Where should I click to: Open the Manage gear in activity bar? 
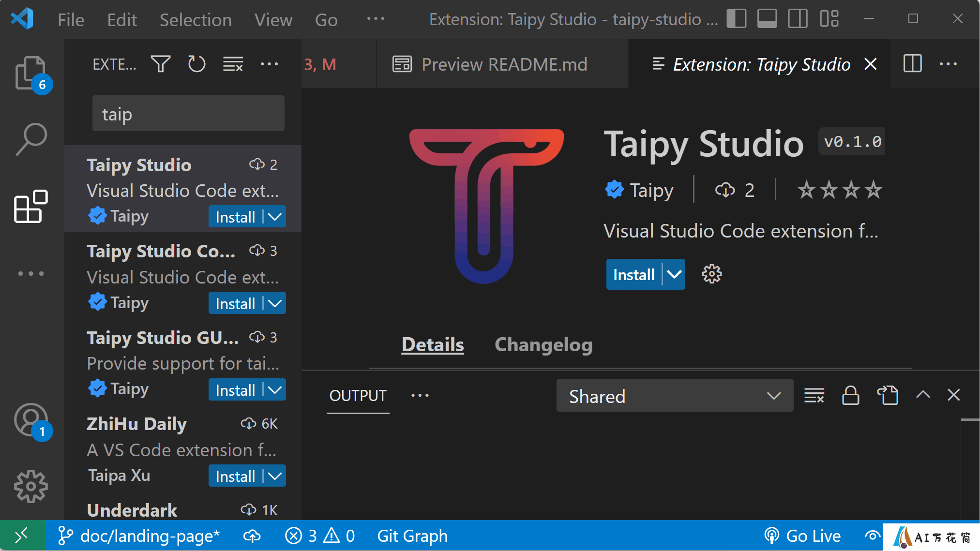coord(31,486)
